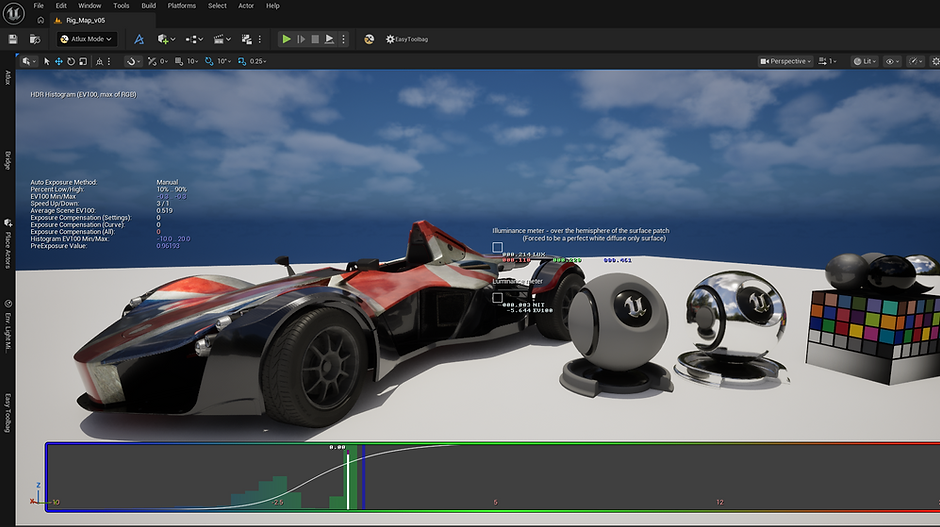Choose the Select arrow tool
The image size is (940, 527).
pos(46,61)
